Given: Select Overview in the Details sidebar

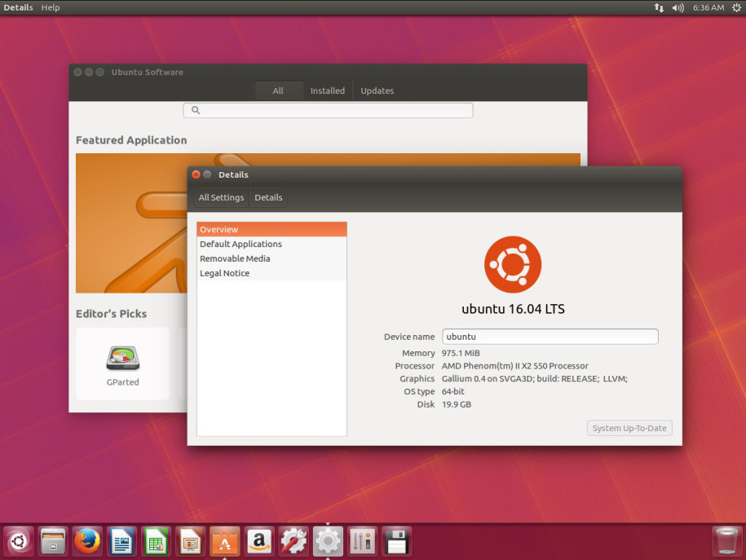Looking at the screenshot, I should point(271,229).
